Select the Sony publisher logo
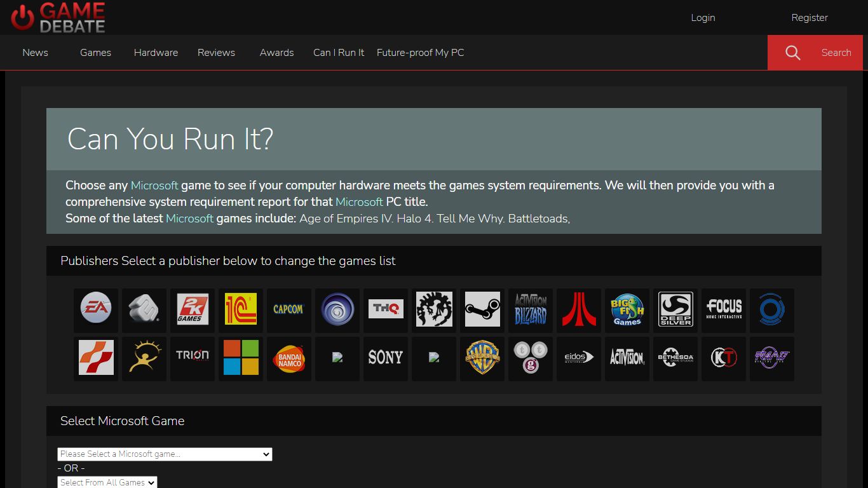 click(386, 358)
